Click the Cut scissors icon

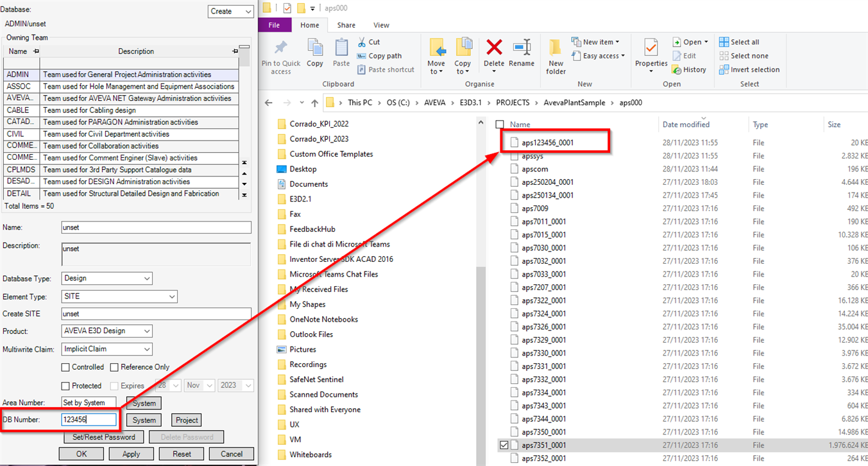click(x=362, y=42)
